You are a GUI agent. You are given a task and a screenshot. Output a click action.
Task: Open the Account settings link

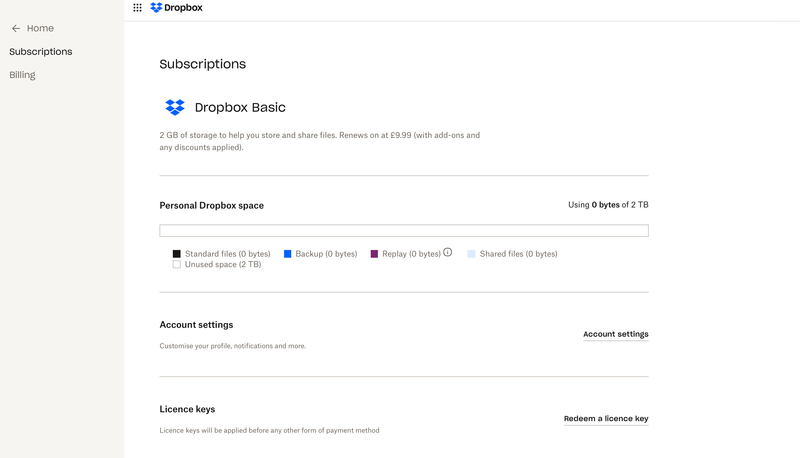tap(615, 334)
